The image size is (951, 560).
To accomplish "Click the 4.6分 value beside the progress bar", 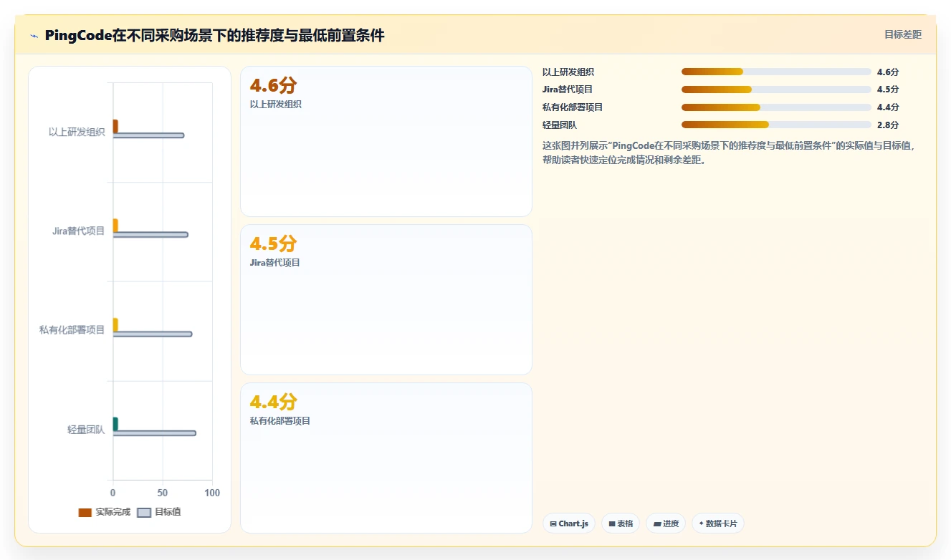I will coord(887,72).
